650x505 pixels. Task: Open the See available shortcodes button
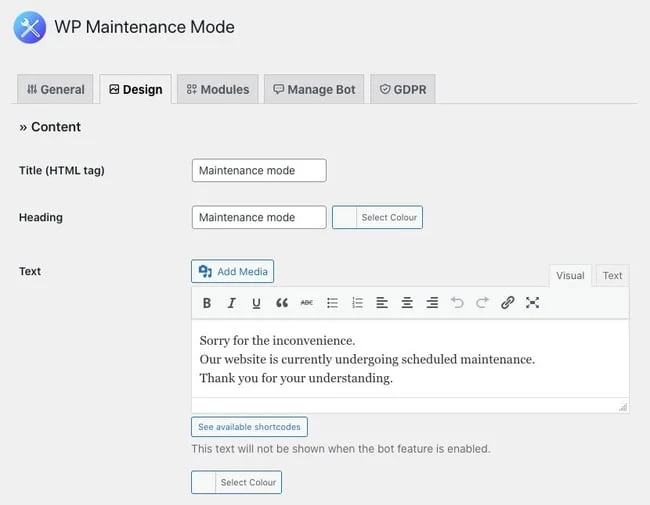pos(249,427)
